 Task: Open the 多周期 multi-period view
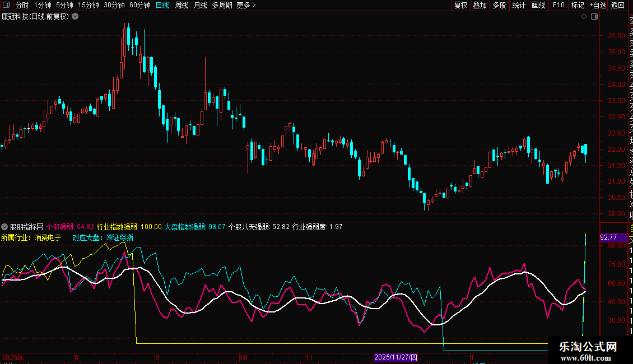click(x=222, y=5)
